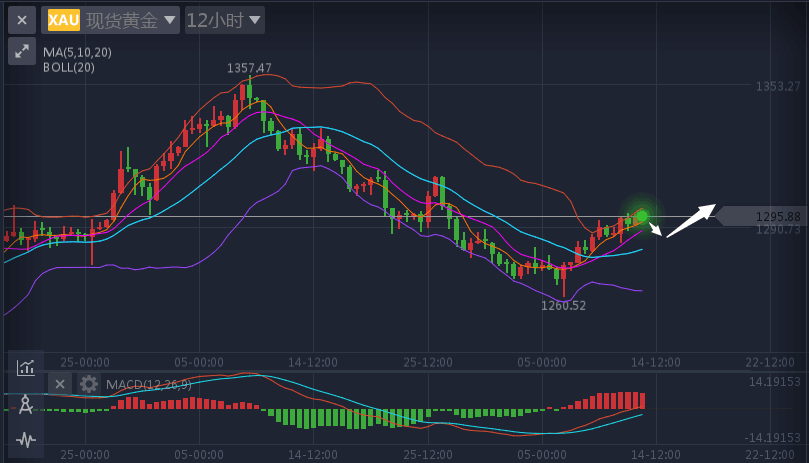Click the 1353.27 price axis label

pos(778,86)
